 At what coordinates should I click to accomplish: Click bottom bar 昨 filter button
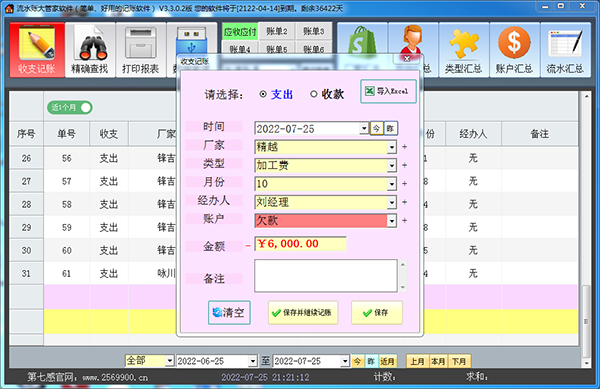click(371, 361)
